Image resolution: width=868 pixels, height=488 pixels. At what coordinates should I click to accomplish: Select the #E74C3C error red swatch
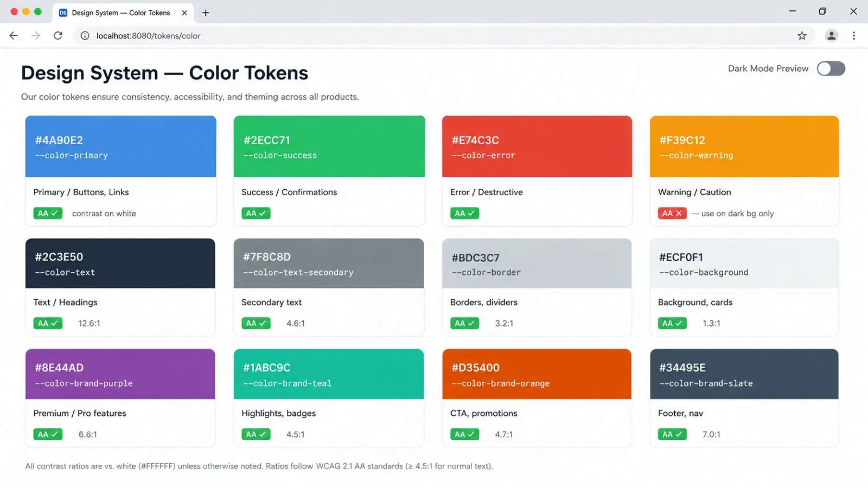point(537,146)
